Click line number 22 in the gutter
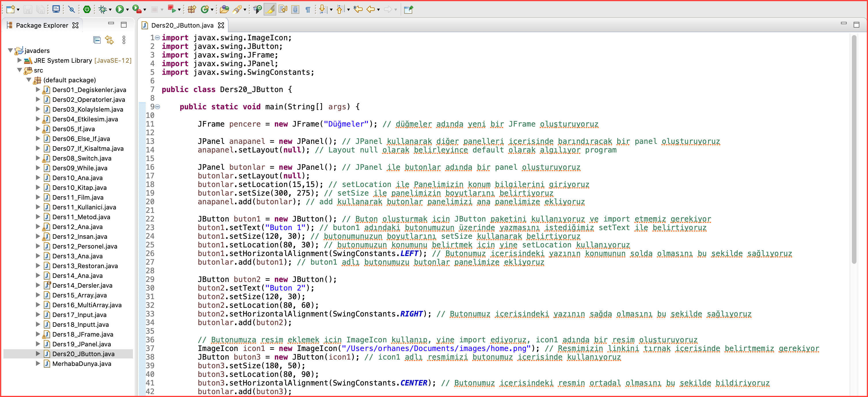The image size is (868, 397). point(150,219)
